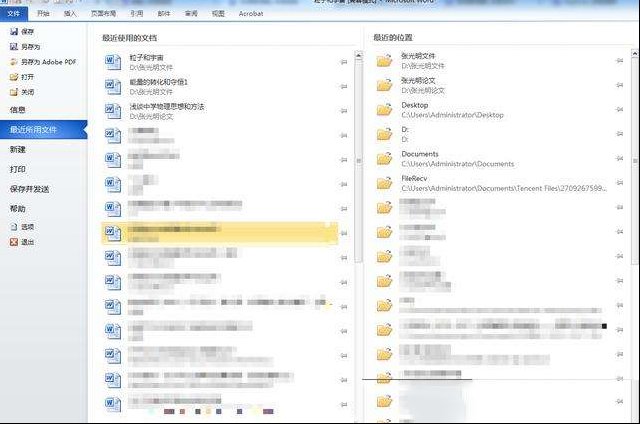Image resolution: width=640 pixels, height=424 pixels.
Task: Pin the 张光明论文 recent place
Action: 620,85
